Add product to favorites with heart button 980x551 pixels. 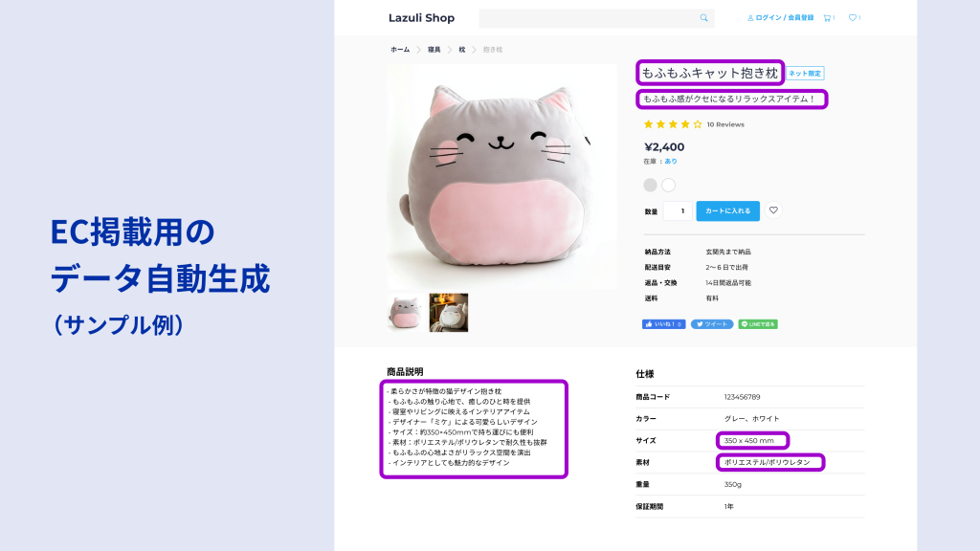click(x=773, y=210)
